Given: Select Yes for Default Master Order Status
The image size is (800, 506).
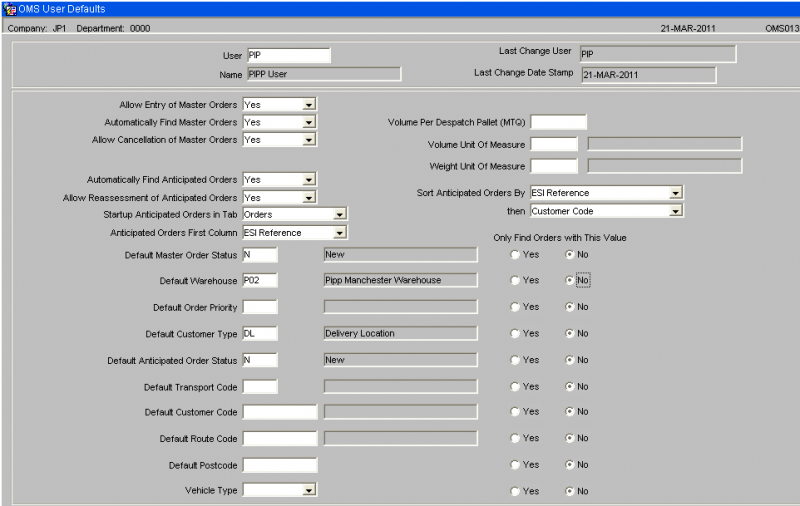Looking at the screenshot, I should [x=515, y=255].
